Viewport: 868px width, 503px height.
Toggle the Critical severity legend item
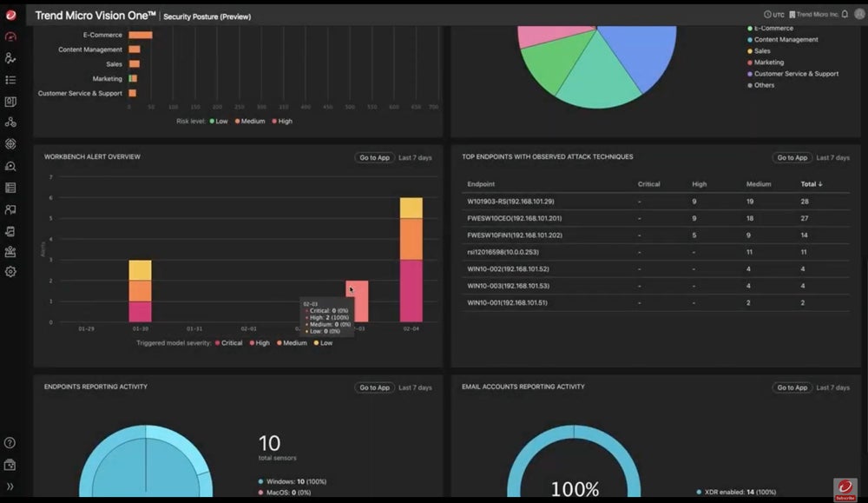pyautogui.click(x=228, y=343)
